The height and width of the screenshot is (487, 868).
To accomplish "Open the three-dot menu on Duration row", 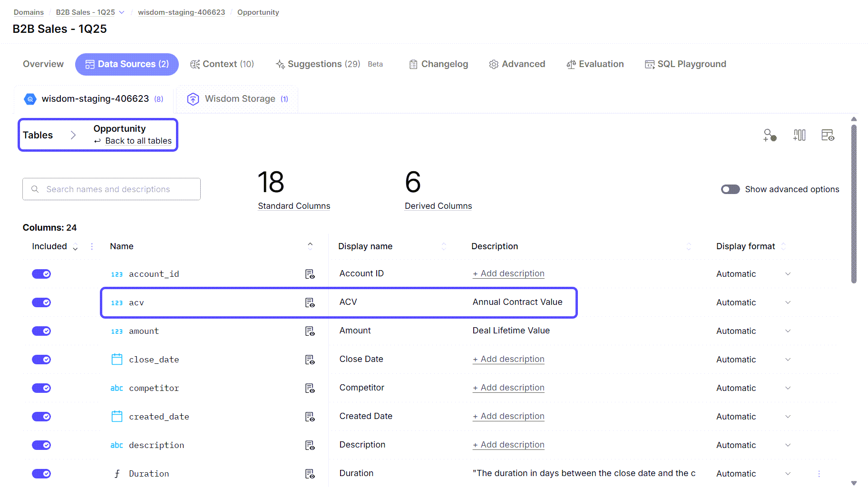I will [819, 474].
